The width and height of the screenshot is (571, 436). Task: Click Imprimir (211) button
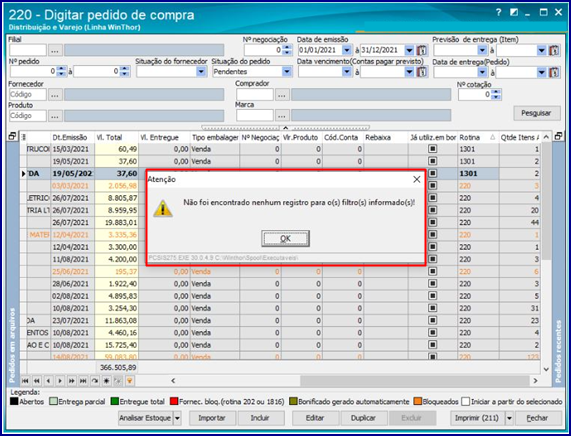(x=477, y=418)
